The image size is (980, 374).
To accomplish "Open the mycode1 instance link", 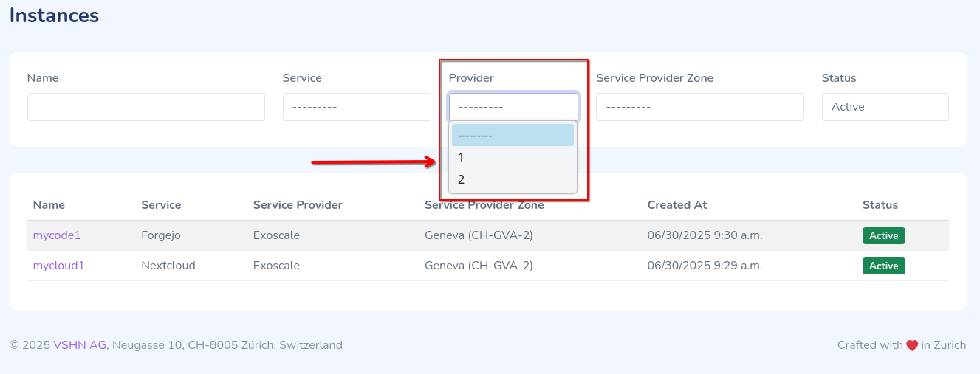I will (57, 235).
